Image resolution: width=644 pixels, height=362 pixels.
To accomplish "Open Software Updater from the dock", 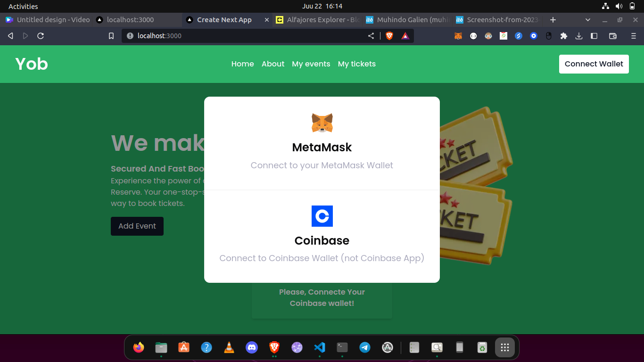I will coord(388,347).
